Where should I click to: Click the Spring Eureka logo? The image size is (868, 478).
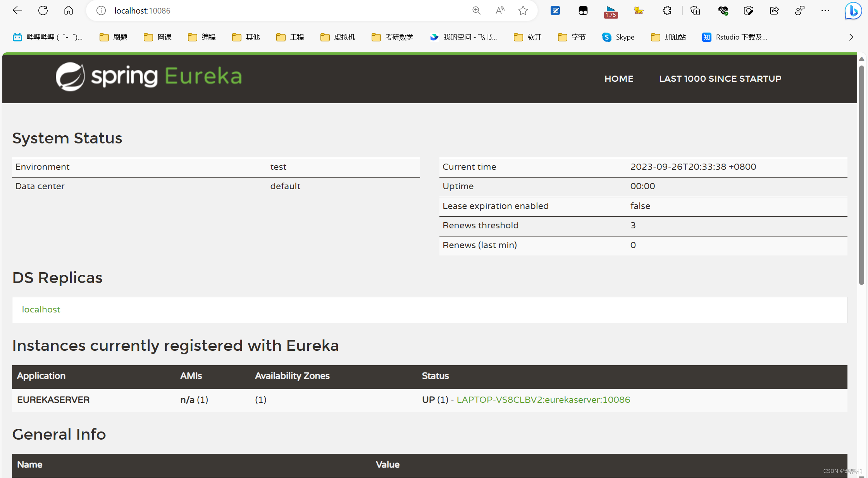pos(149,76)
